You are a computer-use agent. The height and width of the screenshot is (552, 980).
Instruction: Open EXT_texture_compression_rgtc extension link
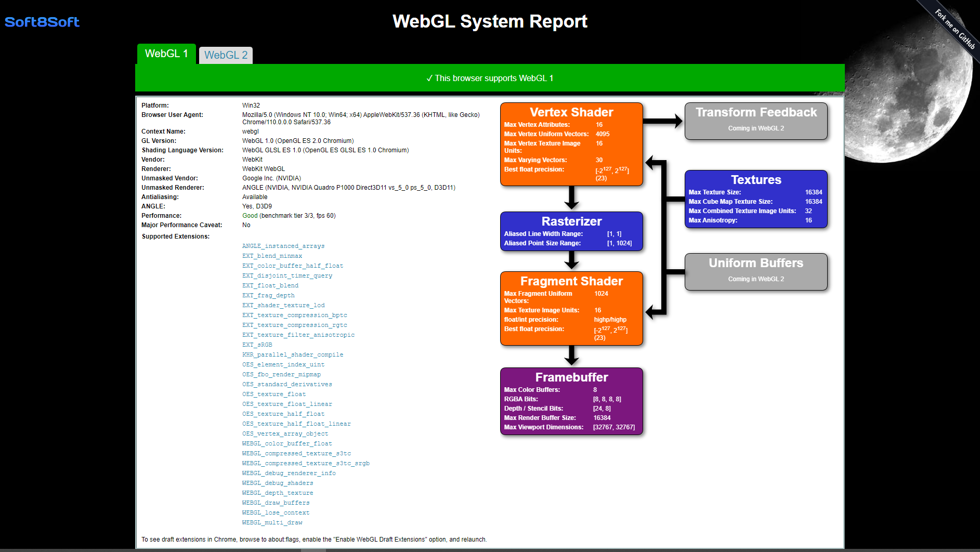tap(295, 325)
